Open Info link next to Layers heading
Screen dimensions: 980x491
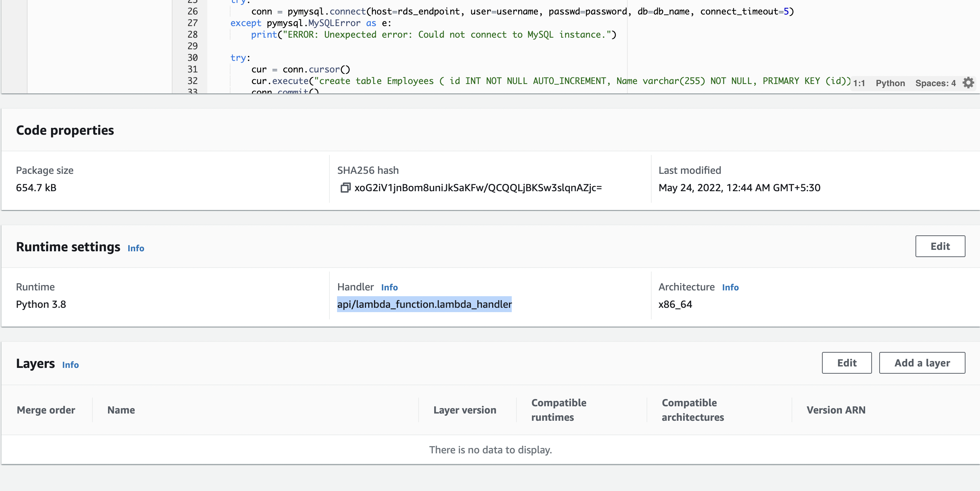70,365
